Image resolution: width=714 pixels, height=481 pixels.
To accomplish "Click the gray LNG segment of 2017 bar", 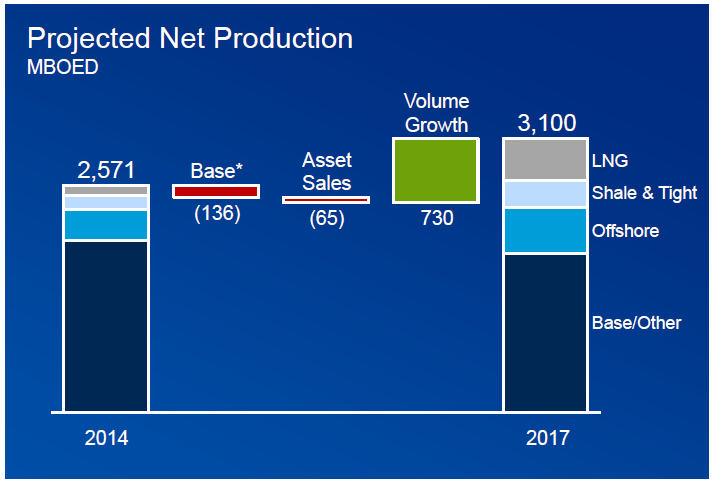I will click(x=545, y=160).
